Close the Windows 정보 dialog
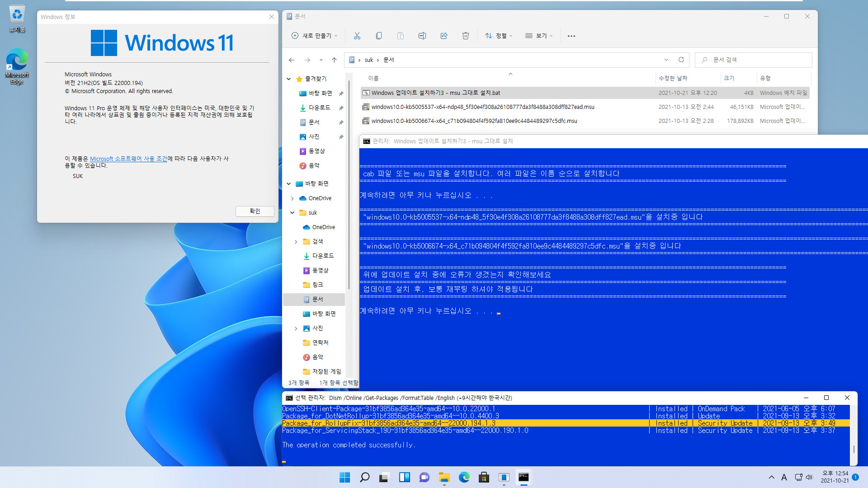This screenshot has height=488, width=868. (271, 17)
